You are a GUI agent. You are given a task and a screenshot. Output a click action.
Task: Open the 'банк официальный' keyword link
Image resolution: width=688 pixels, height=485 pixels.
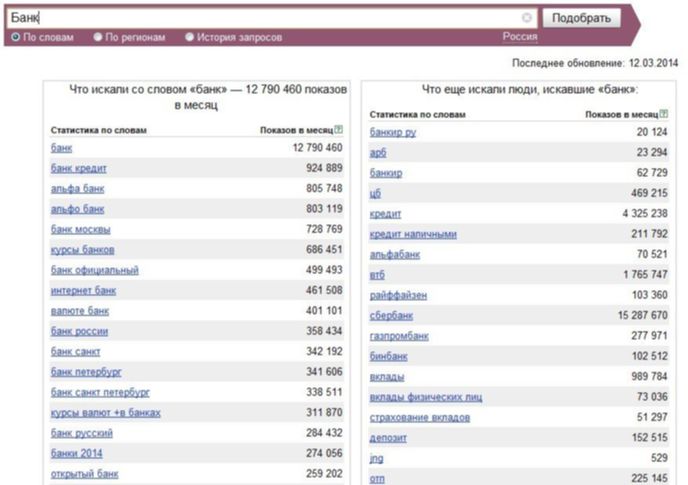pos(95,270)
